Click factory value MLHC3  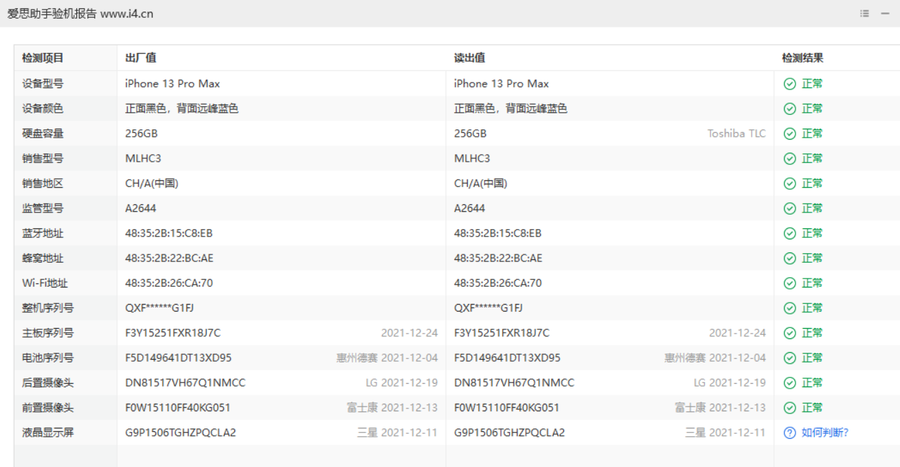tap(143, 158)
